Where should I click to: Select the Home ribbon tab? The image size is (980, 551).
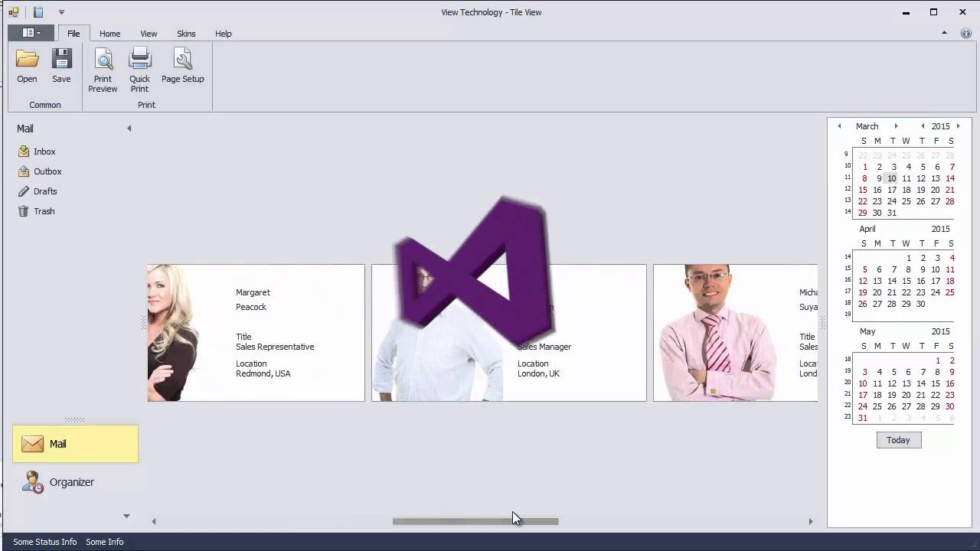click(109, 34)
